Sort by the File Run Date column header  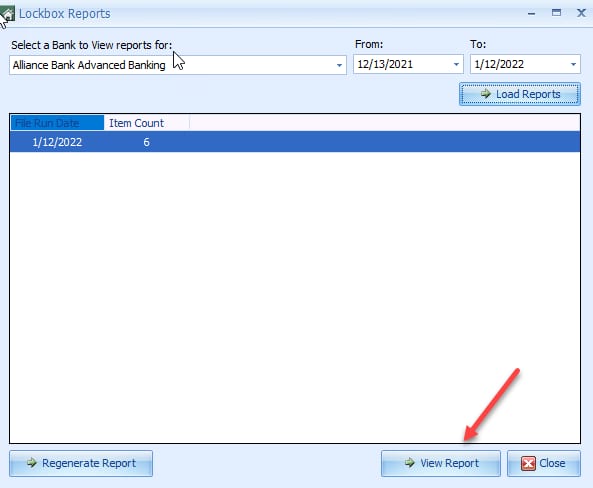[57, 123]
